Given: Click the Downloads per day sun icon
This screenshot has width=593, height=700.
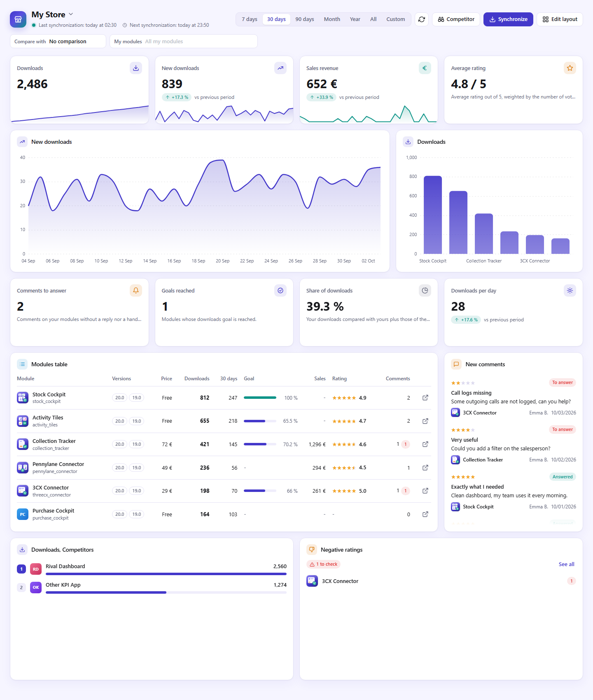Looking at the screenshot, I should (x=570, y=290).
